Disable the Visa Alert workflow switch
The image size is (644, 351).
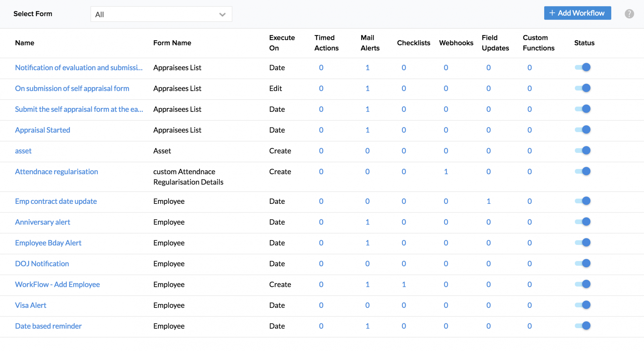[583, 305]
